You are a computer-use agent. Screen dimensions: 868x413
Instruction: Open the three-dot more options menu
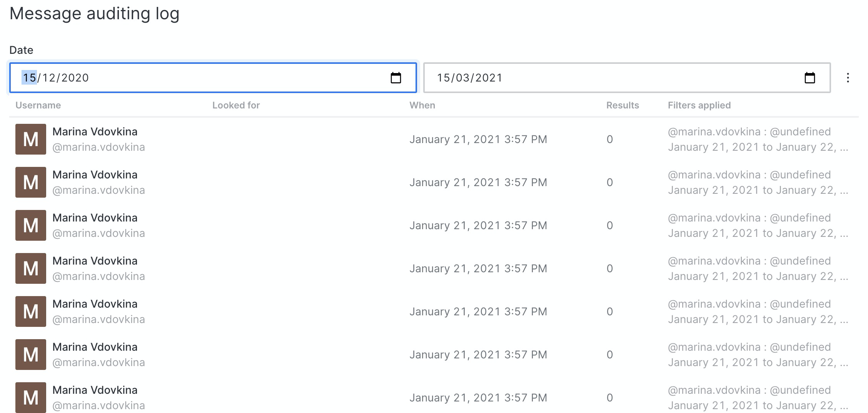coord(848,78)
